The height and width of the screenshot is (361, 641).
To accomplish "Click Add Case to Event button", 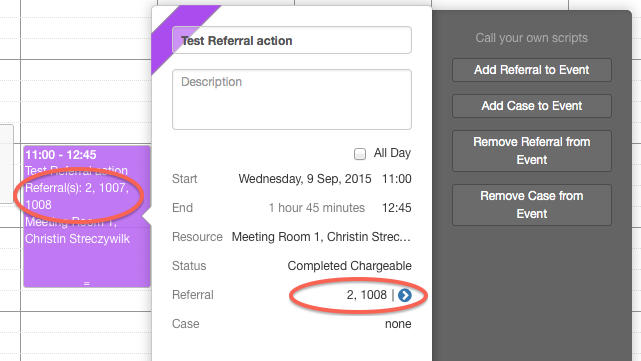I will click(x=531, y=106).
